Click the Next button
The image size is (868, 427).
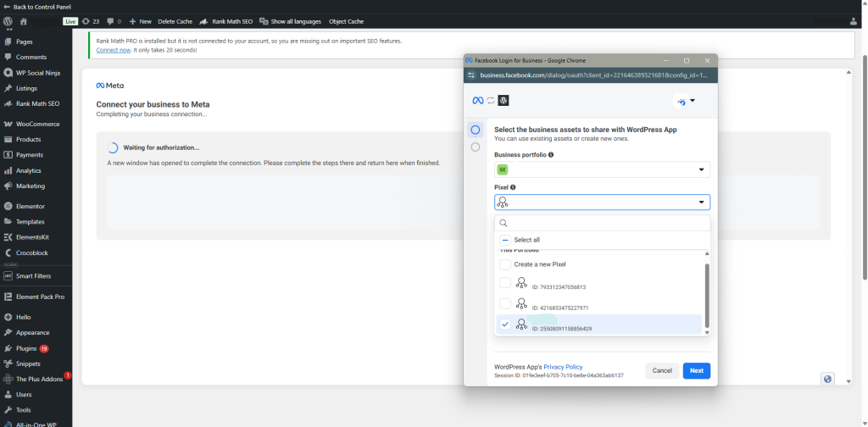pyautogui.click(x=697, y=370)
